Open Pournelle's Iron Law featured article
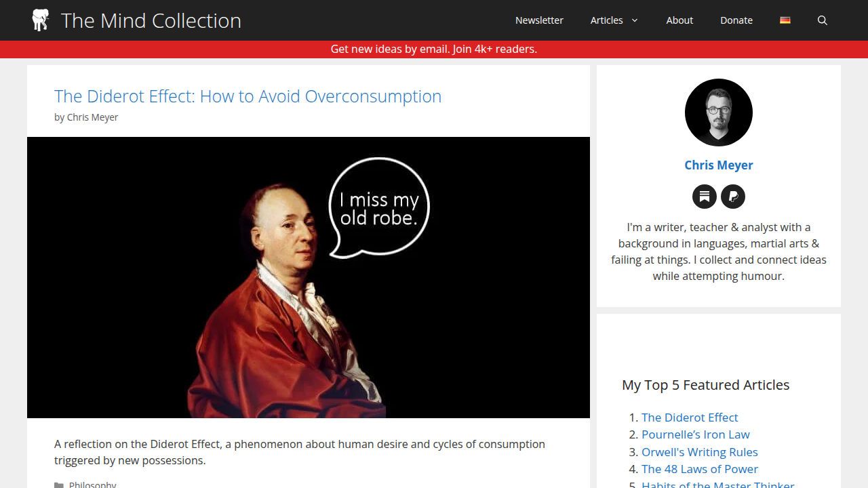Screen dimensions: 868x488 click(696, 434)
